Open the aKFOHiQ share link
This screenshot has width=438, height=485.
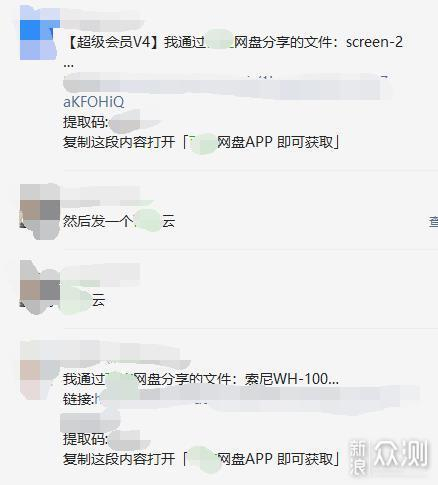coord(94,102)
